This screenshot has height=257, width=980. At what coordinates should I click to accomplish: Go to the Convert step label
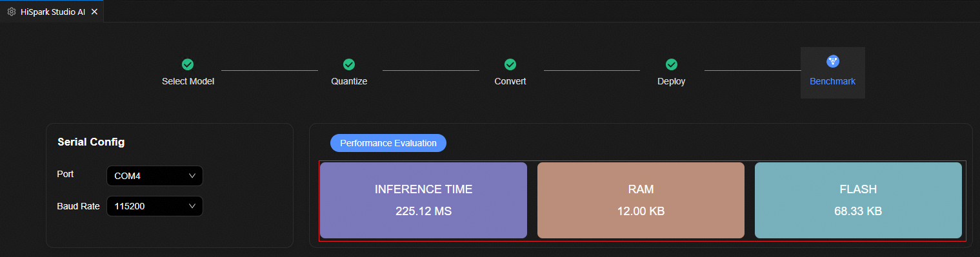(x=510, y=81)
